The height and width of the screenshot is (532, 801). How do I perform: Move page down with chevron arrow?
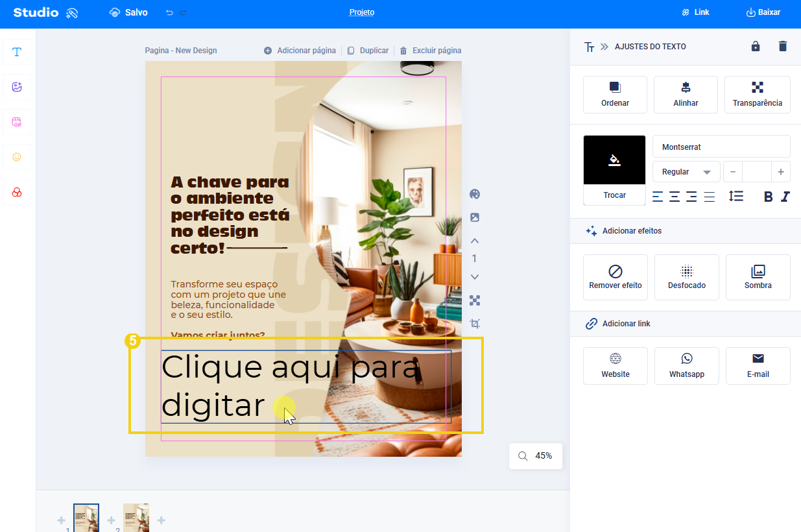click(475, 277)
